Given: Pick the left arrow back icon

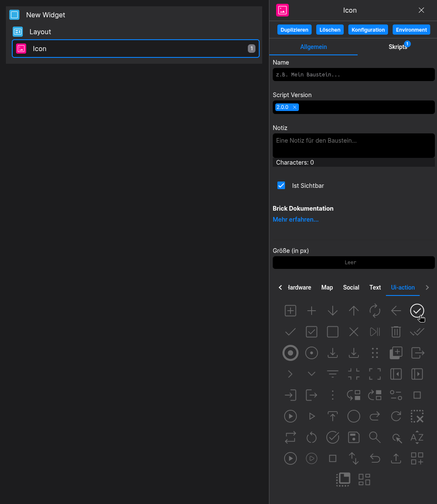Looking at the screenshot, I should [396, 311].
